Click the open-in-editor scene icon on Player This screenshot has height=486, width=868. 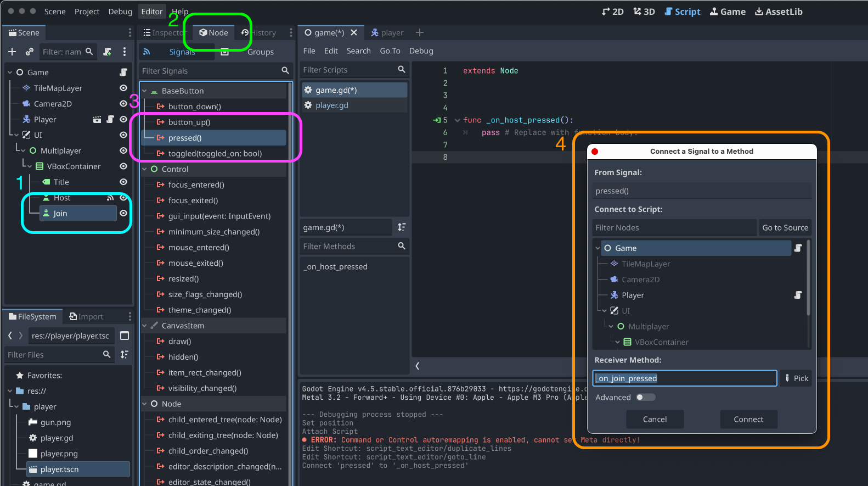(x=97, y=119)
